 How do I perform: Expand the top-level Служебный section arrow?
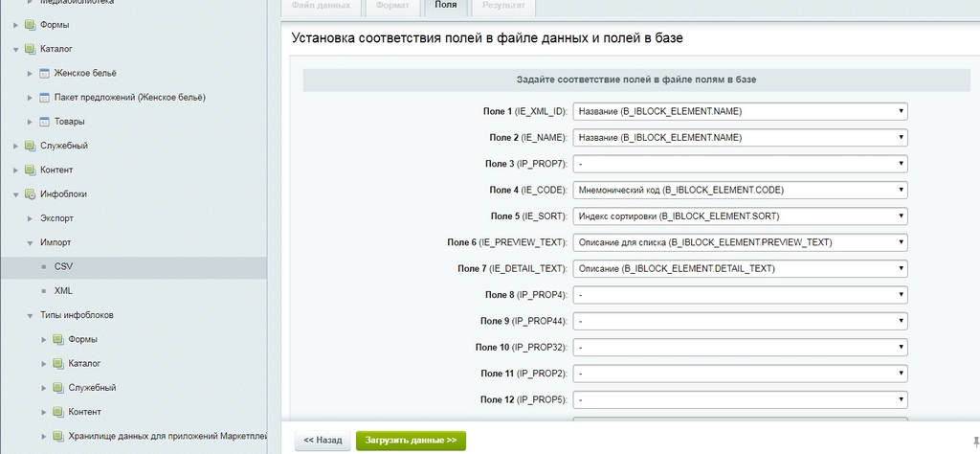16,146
